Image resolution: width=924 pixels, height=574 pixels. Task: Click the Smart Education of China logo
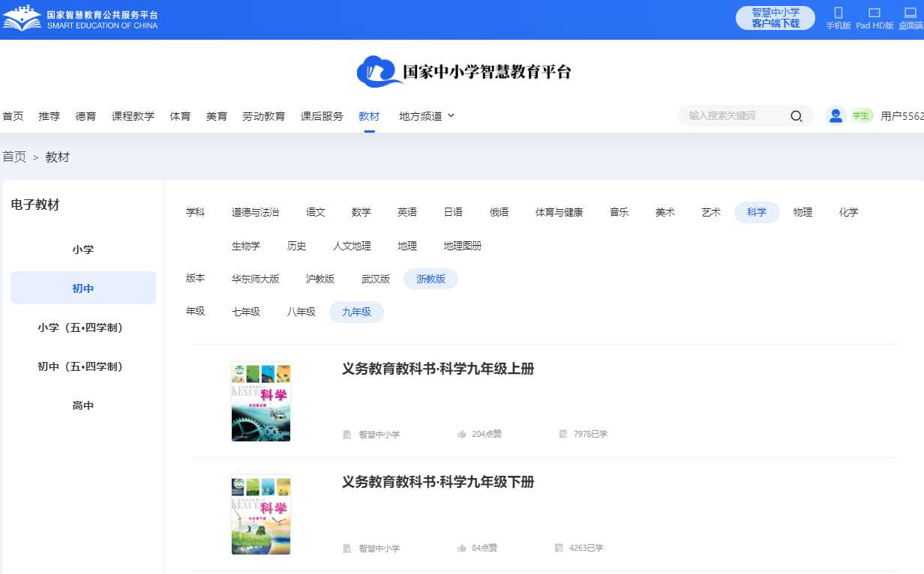coord(79,18)
